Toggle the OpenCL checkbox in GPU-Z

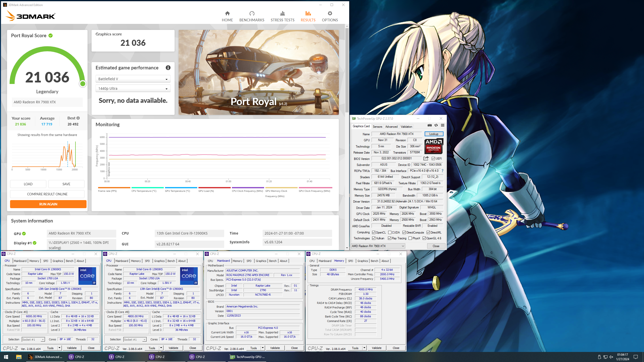pos(374,233)
